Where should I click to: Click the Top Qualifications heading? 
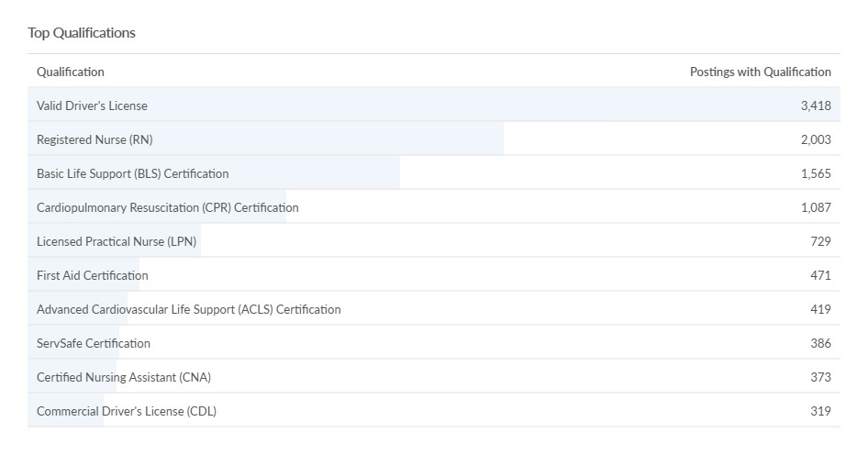82,33
